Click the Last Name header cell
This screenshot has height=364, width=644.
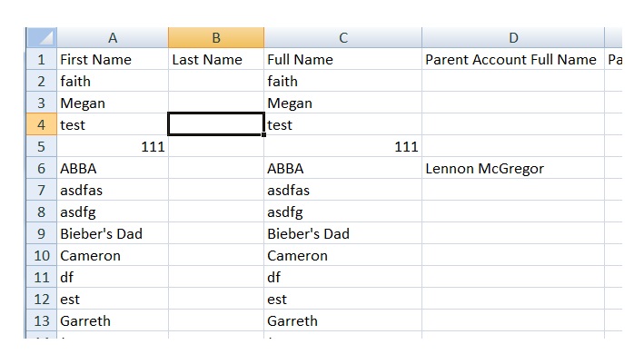coord(216,60)
